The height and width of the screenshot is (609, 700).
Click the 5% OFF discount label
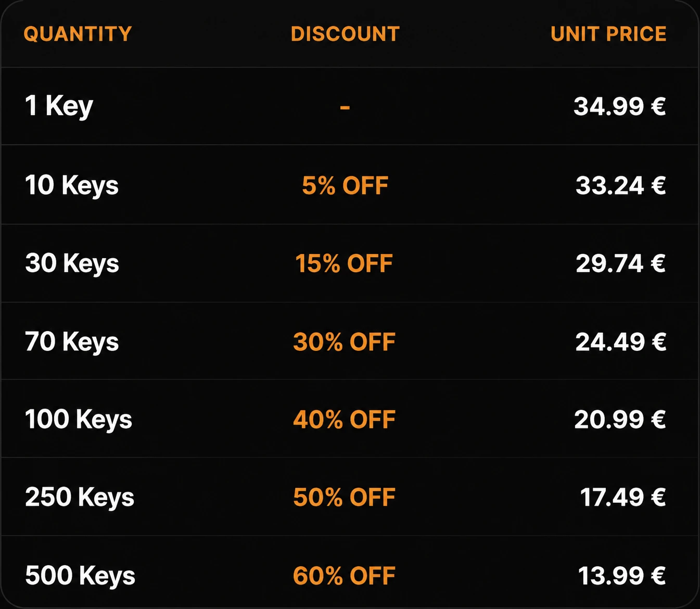pyautogui.click(x=345, y=186)
